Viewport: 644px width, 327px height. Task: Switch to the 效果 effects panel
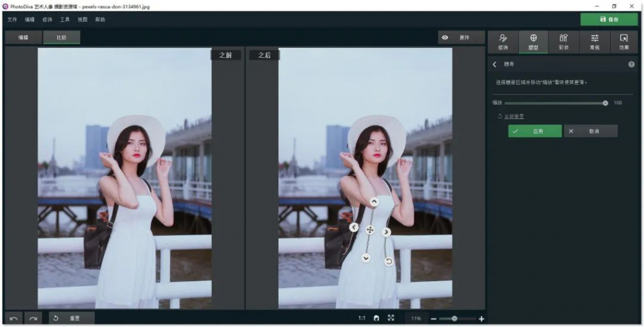[x=623, y=42]
